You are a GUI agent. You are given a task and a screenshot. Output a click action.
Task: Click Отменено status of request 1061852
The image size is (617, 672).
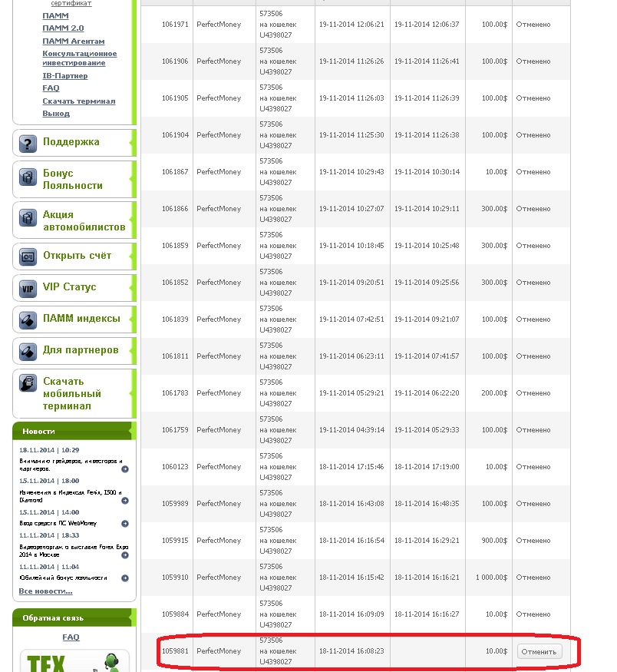(533, 283)
